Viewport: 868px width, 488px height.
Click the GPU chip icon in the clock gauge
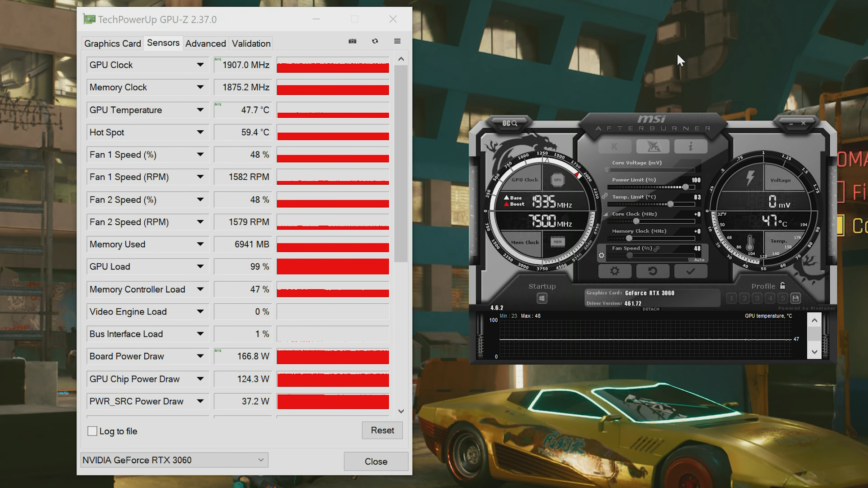tap(557, 180)
